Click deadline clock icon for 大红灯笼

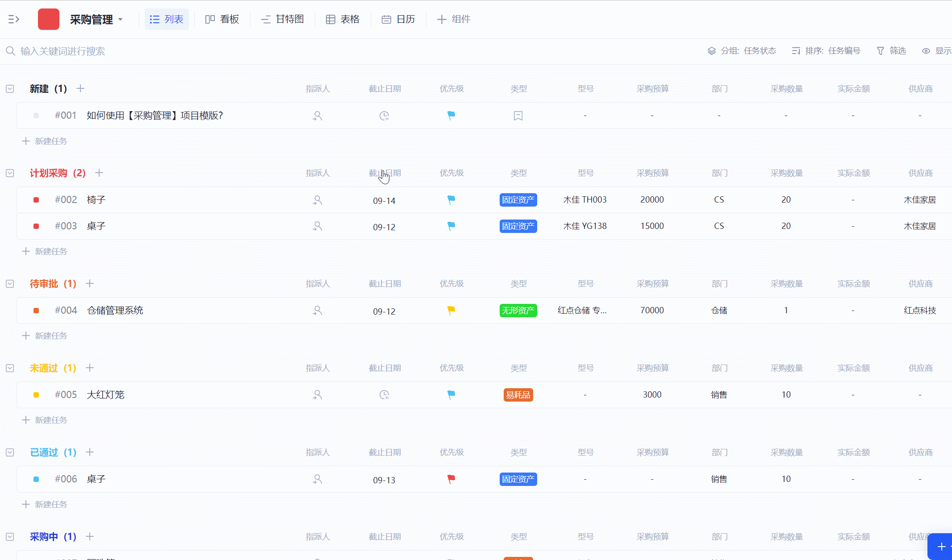click(x=384, y=395)
